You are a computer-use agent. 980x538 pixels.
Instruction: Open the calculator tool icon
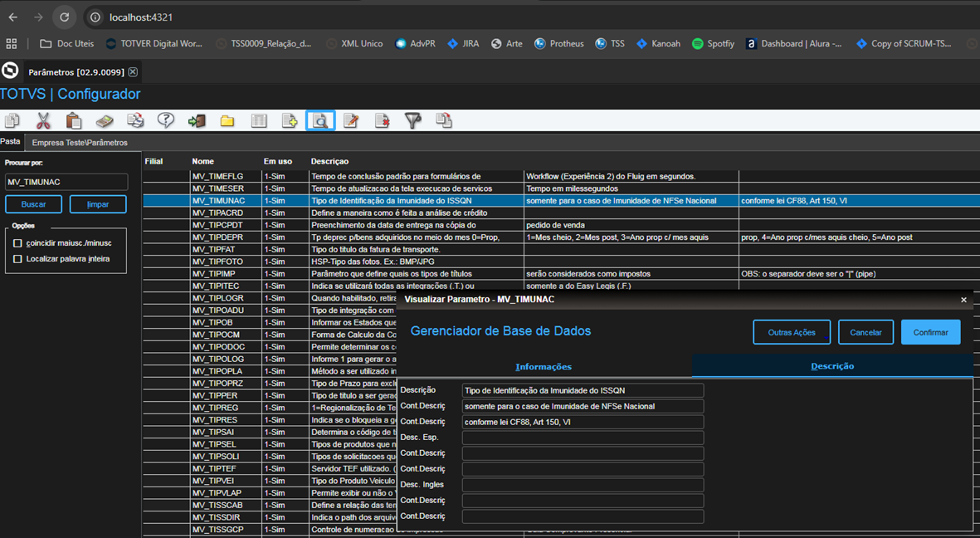click(105, 120)
